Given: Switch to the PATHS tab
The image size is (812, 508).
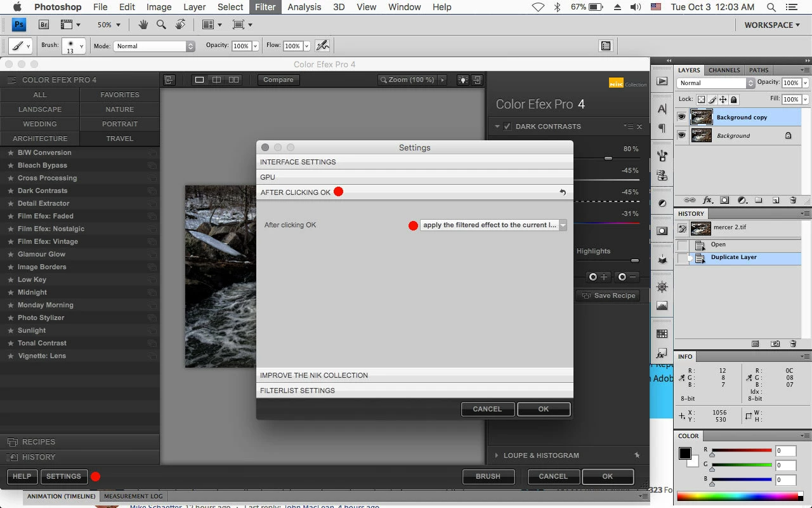Looking at the screenshot, I should click(x=759, y=70).
